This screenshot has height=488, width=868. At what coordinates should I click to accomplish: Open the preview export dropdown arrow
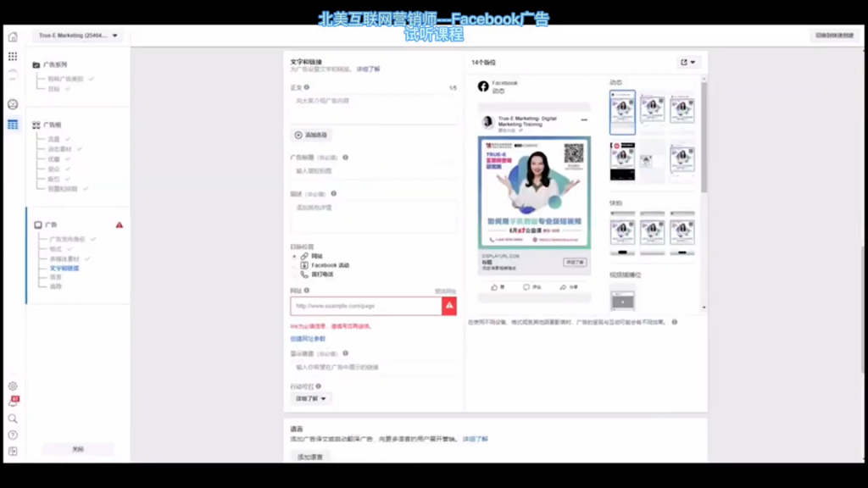[x=693, y=62]
